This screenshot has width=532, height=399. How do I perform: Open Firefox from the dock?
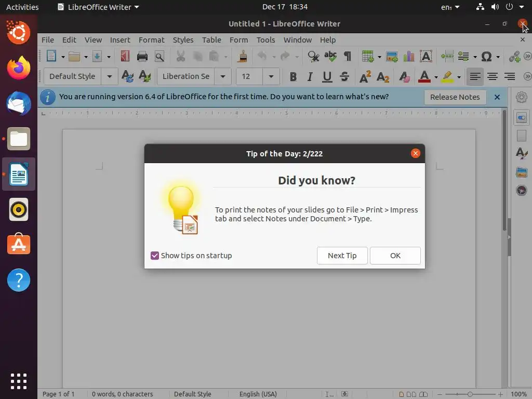[19, 68]
